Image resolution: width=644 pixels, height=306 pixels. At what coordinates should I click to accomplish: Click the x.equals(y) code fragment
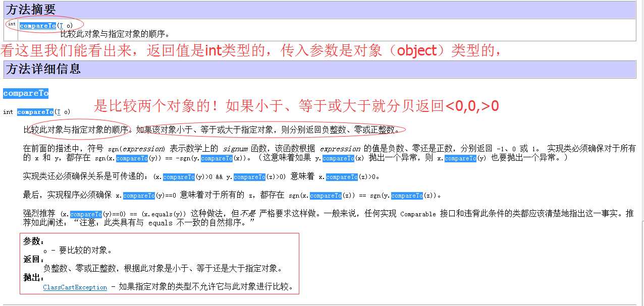pyautogui.click(x=164, y=214)
